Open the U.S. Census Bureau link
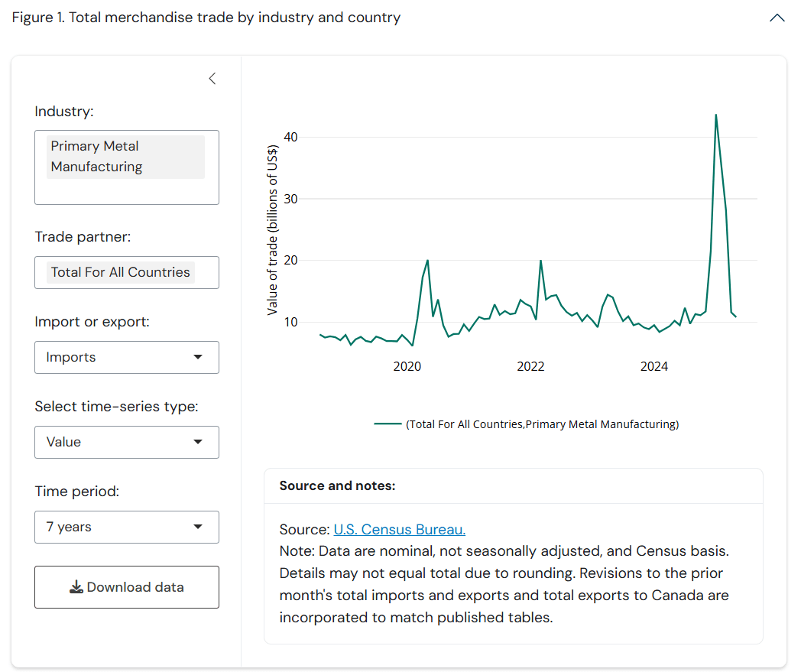 point(399,530)
